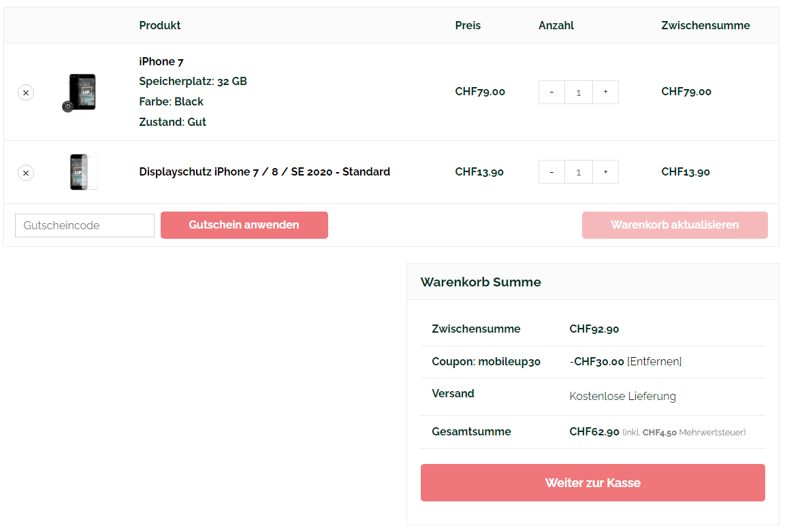
Task: Focus the iPhone 7 quantity field
Action: pyautogui.click(x=579, y=93)
